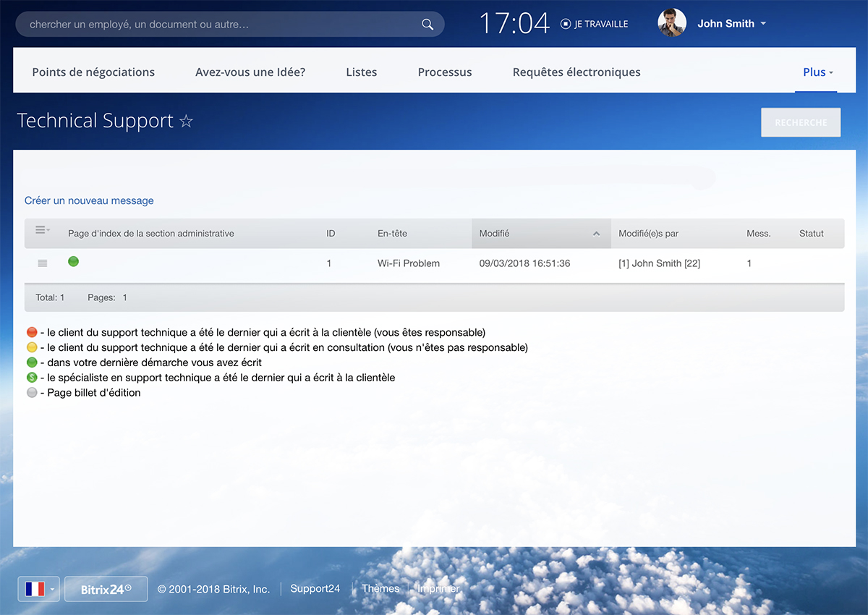Open row actions menu for Wi-Fi Problem
Screen dimensions: 868x615
[x=43, y=263]
